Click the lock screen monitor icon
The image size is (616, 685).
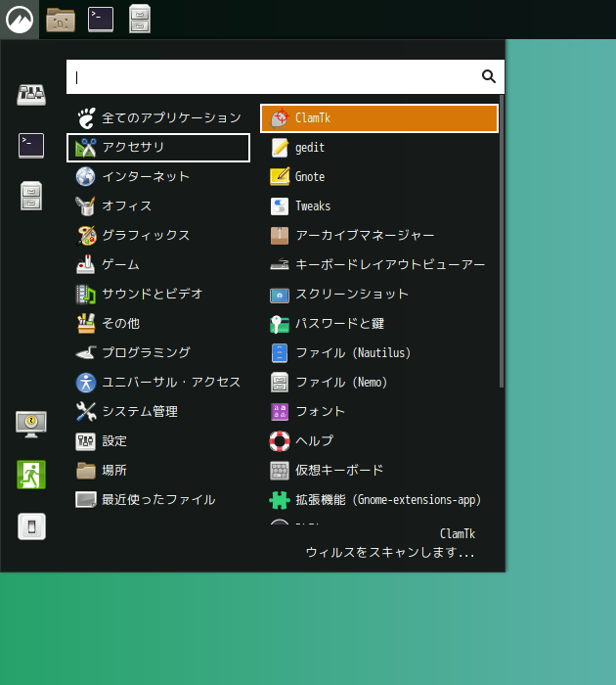tap(31, 423)
